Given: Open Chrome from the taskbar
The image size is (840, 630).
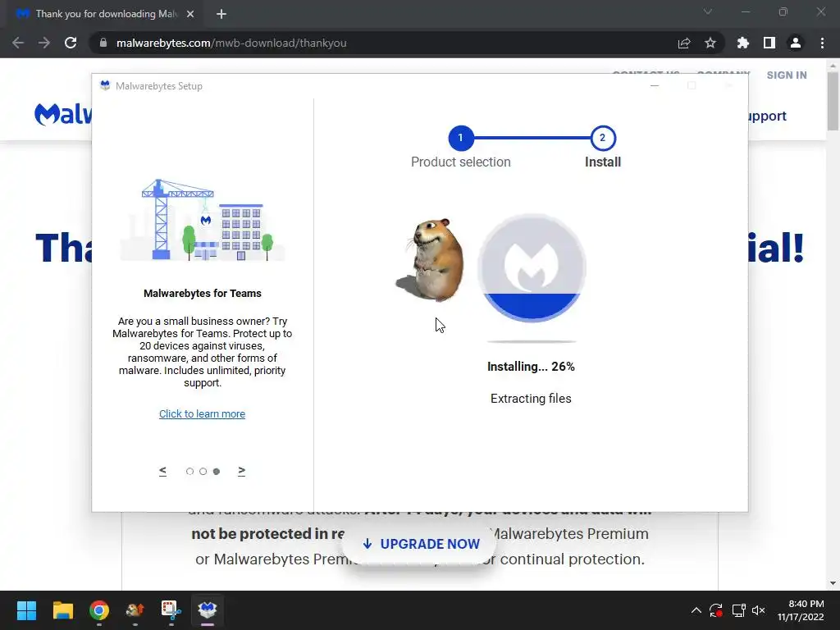Looking at the screenshot, I should [99, 610].
